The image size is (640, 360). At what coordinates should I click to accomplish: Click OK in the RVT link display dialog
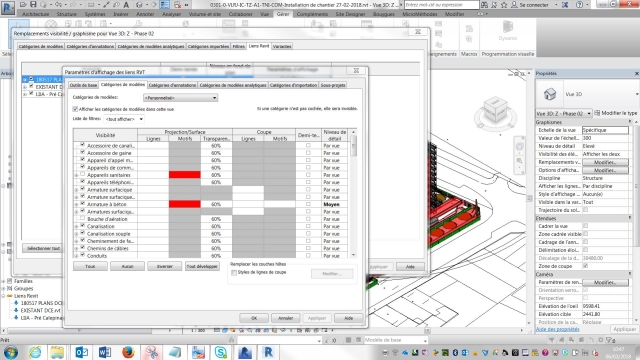(x=254, y=318)
